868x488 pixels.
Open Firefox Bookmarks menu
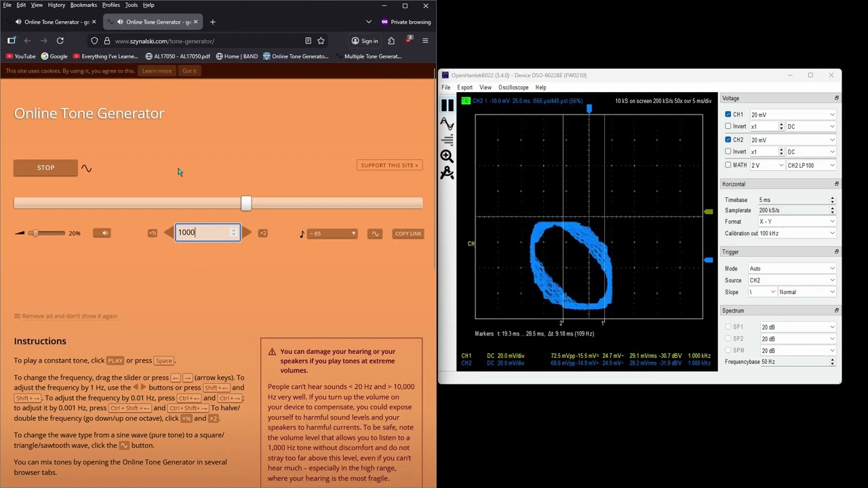[x=83, y=5]
